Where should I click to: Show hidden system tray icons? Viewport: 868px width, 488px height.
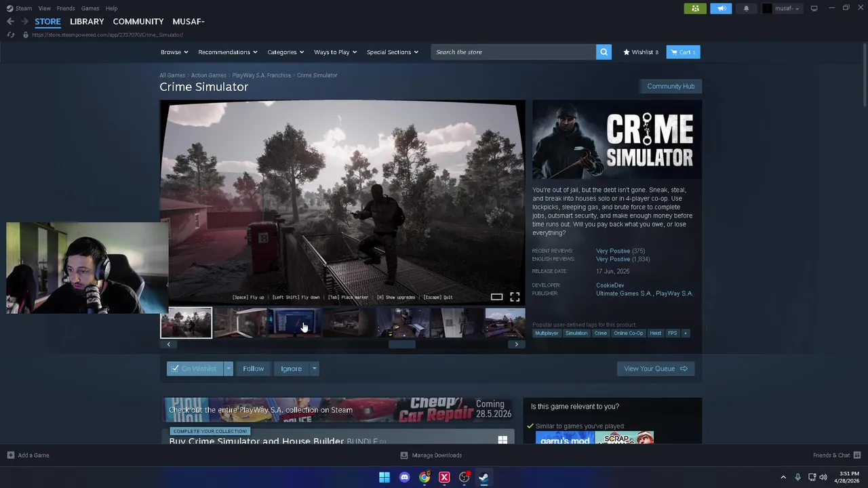tap(783, 477)
